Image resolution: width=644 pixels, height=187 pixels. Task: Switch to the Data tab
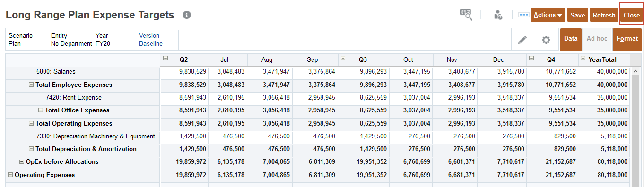pyautogui.click(x=571, y=39)
